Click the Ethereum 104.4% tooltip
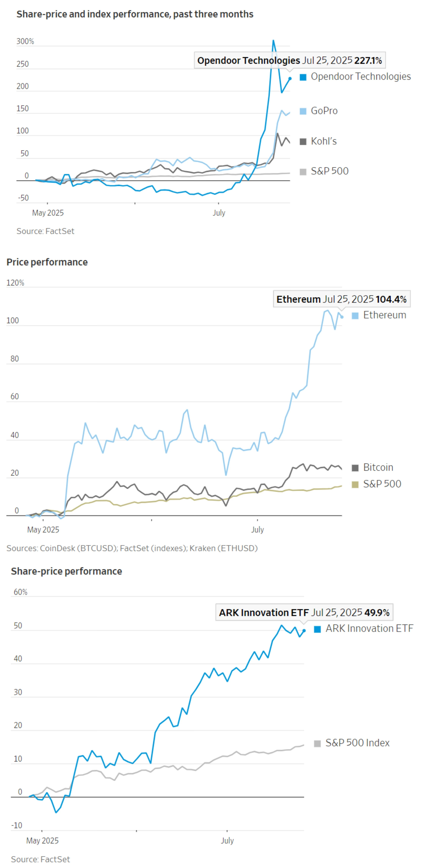 (342, 299)
